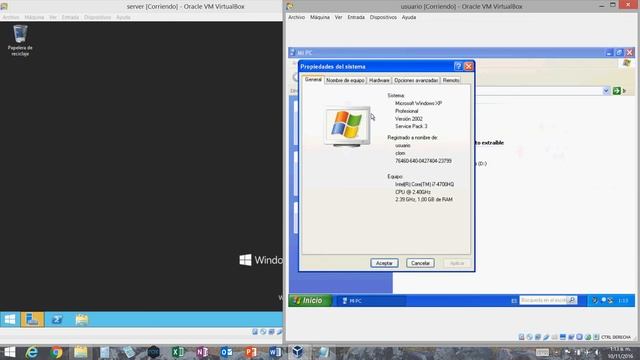Open Nombre de equipo tab
This screenshot has height=360, width=640.
coord(345,80)
